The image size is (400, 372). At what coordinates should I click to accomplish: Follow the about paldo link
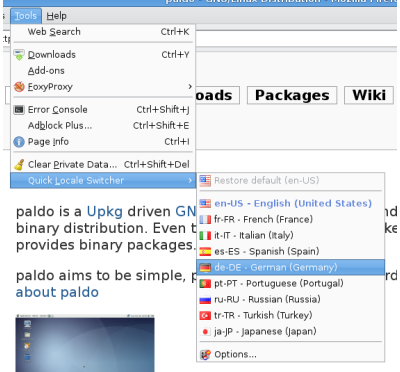(x=57, y=292)
